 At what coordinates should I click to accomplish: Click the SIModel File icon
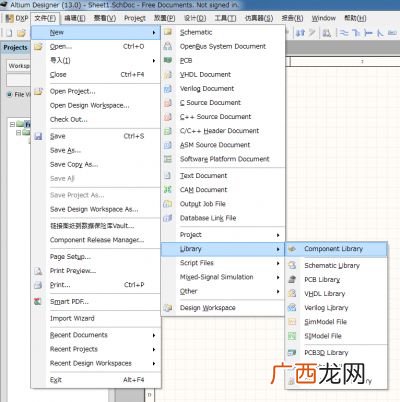coord(292,336)
